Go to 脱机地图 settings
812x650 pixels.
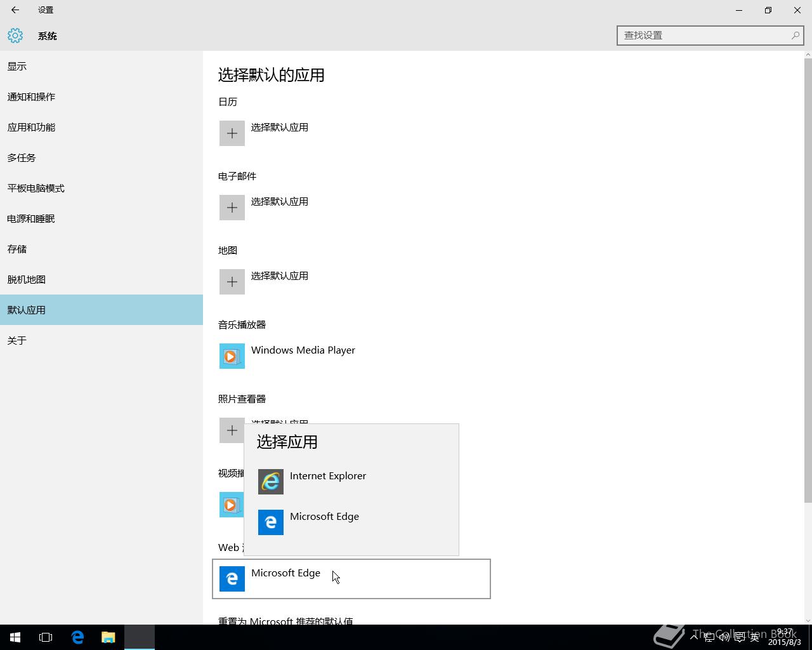point(101,279)
